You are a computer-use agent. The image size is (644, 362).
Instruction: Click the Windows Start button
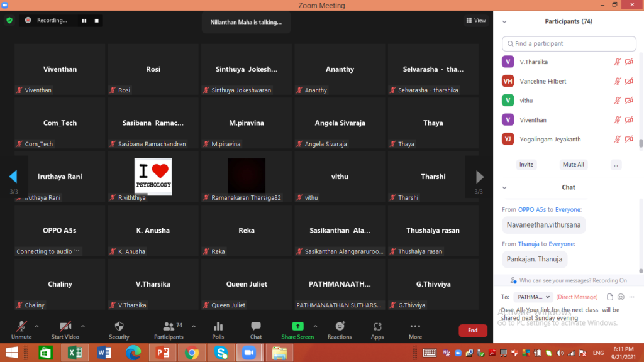(11, 353)
